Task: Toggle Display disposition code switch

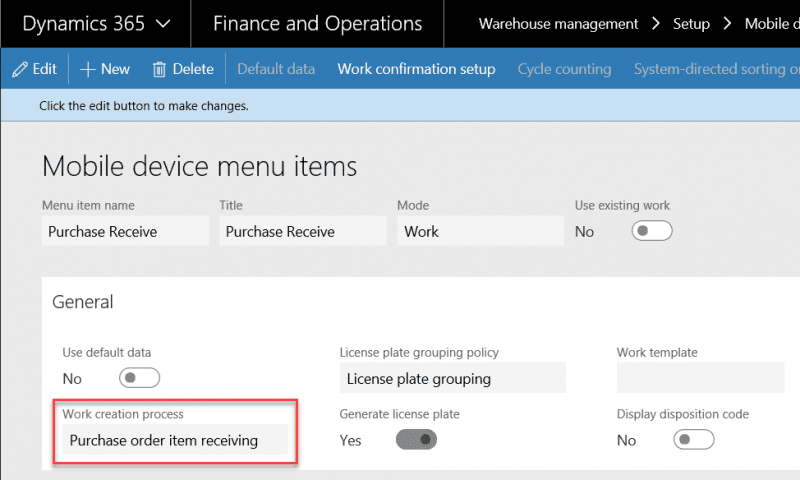Action: tap(693, 439)
